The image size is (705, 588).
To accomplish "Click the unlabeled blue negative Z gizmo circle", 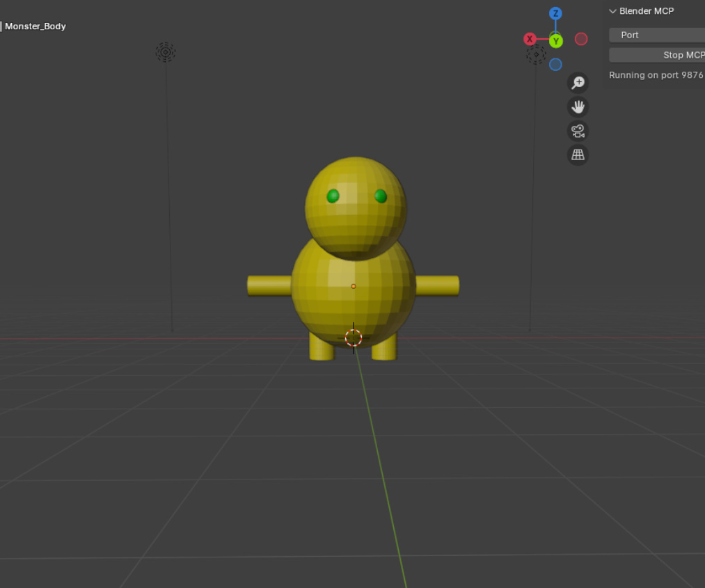I will pyautogui.click(x=555, y=65).
